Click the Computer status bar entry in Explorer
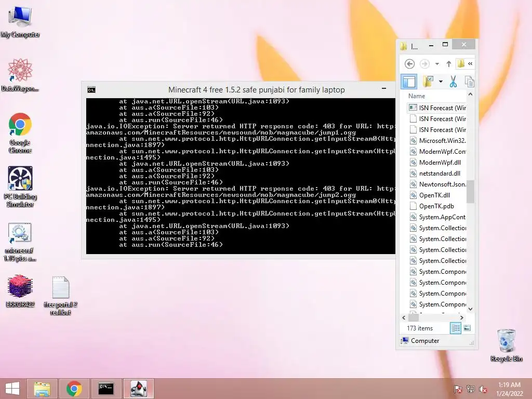 coord(420,341)
